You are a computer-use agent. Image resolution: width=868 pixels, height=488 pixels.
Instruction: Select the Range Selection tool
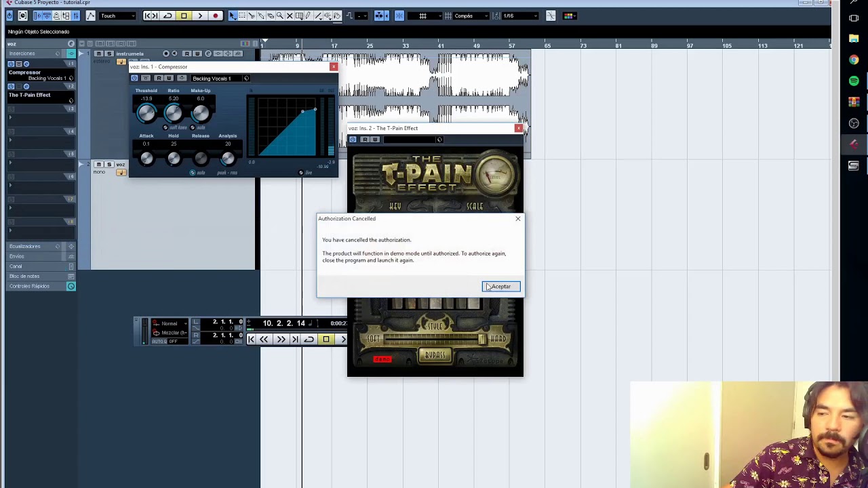tap(242, 16)
